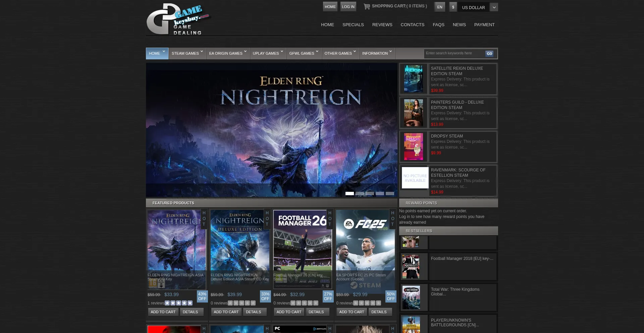Select the EN language button
This screenshot has height=333, width=644.
tap(440, 7)
